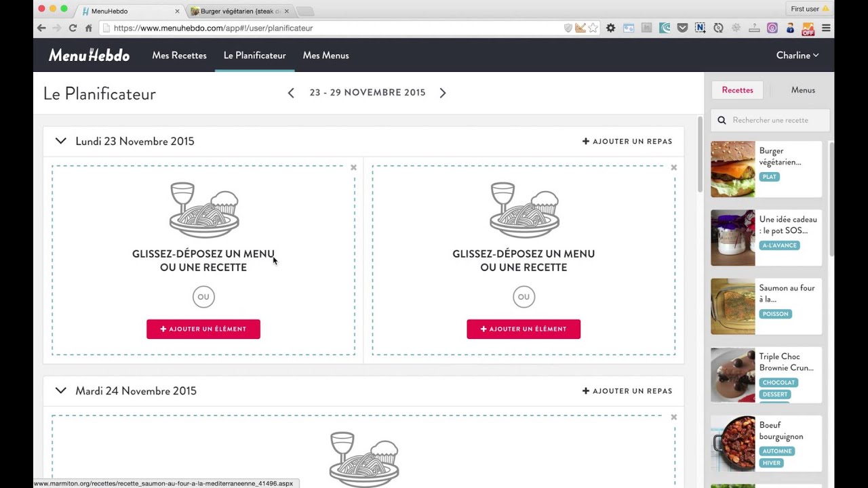The image size is (868, 488).
Task: Click the A-L'AVANCE tag
Action: pyautogui.click(x=779, y=245)
